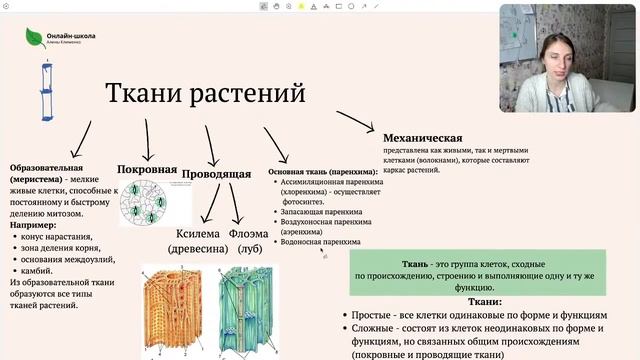Click the label '(луб)'
Screen dimensions: 640x360
click(x=250, y=249)
